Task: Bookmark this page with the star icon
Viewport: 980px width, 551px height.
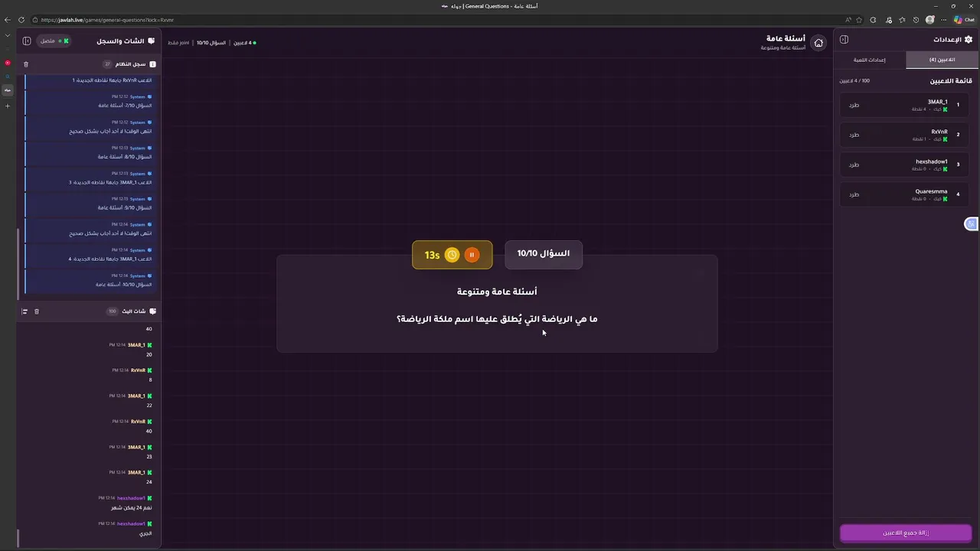Action: point(860,20)
